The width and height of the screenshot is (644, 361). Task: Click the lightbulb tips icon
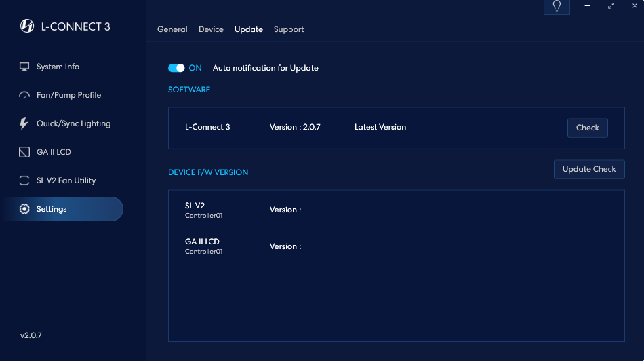tap(557, 6)
